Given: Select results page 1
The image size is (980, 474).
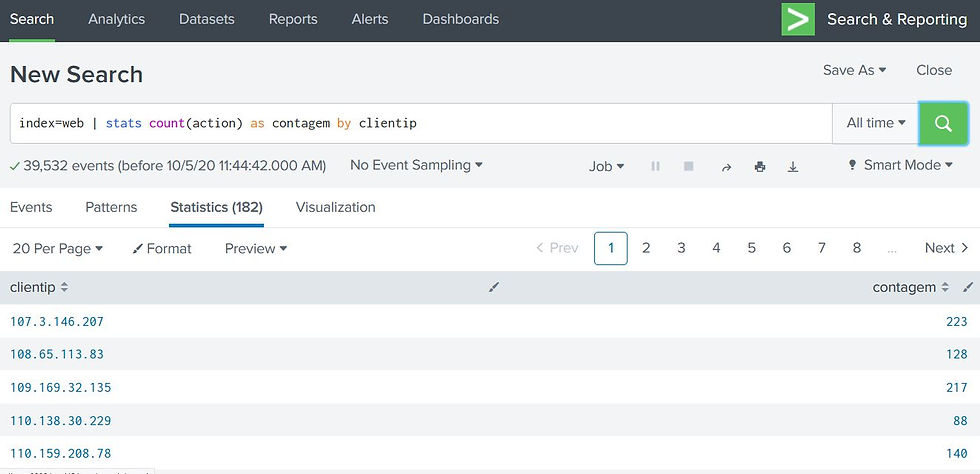Looking at the screenshot, I should (611, 248).
